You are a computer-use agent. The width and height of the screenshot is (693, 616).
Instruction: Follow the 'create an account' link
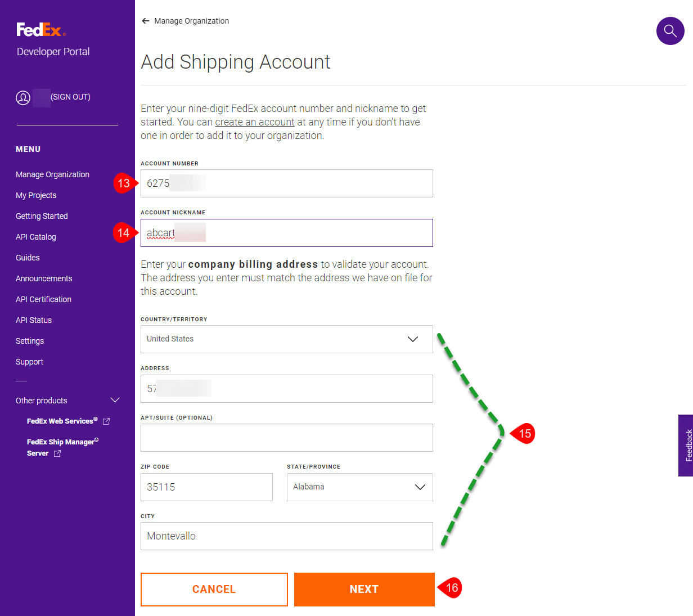click(x=255, y=122)
